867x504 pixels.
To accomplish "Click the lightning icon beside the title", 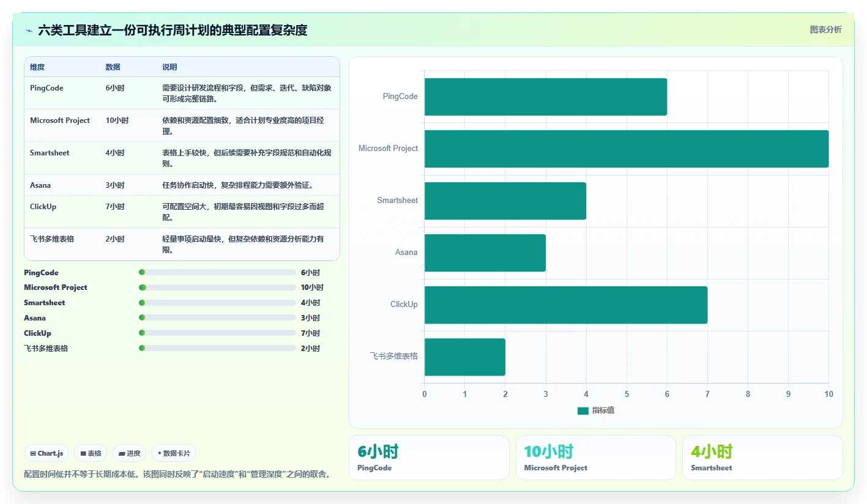I will click(x=29, y=31).
